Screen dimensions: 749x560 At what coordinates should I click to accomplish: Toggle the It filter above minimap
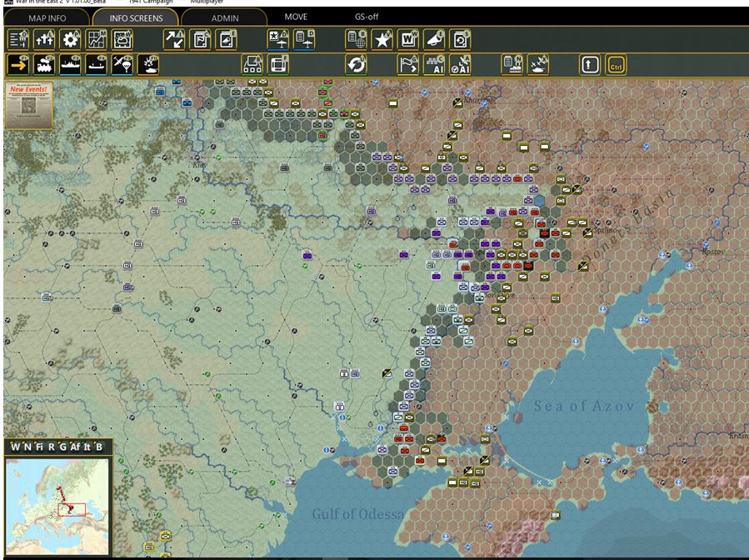coord(87,447)
